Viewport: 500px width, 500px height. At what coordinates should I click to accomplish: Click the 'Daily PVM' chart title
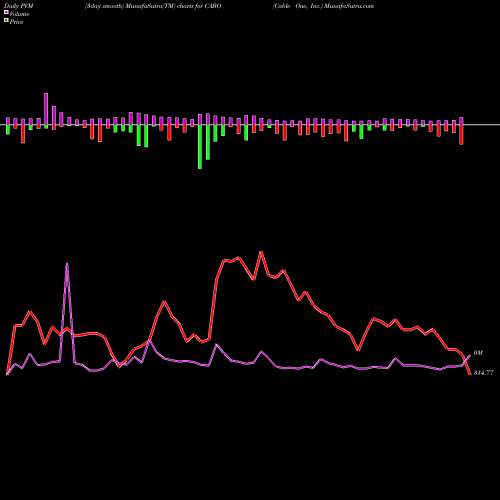(19, 6)
